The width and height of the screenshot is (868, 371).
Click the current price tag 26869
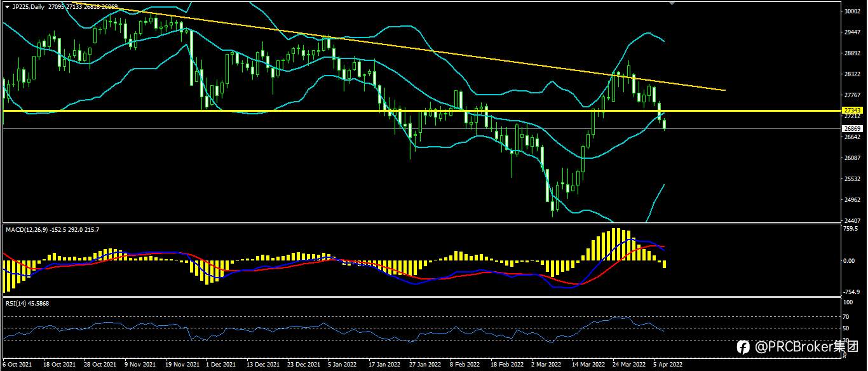tap(851, 129)
